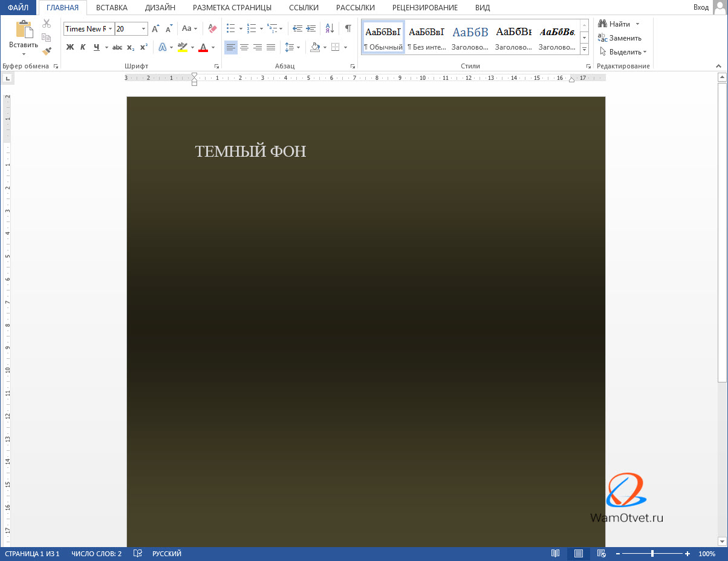Click the zoom slider handle
728x561 pixels.
(x=652, y=554)
